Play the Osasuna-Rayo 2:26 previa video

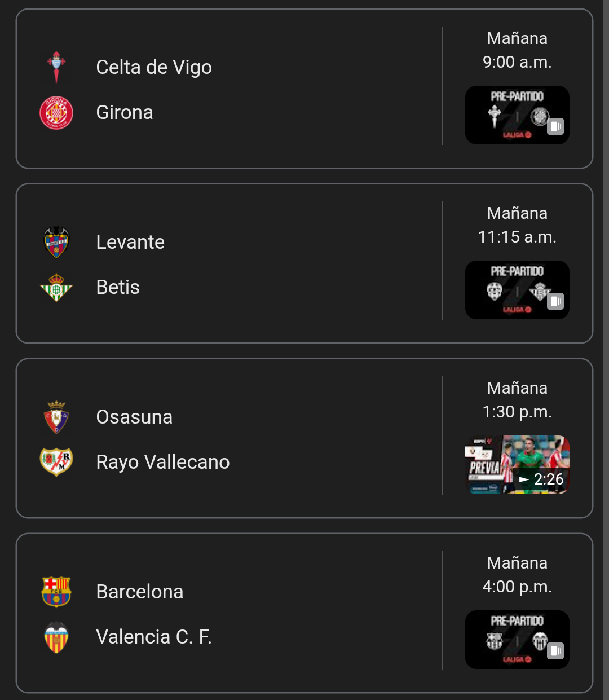click(517, 465)
